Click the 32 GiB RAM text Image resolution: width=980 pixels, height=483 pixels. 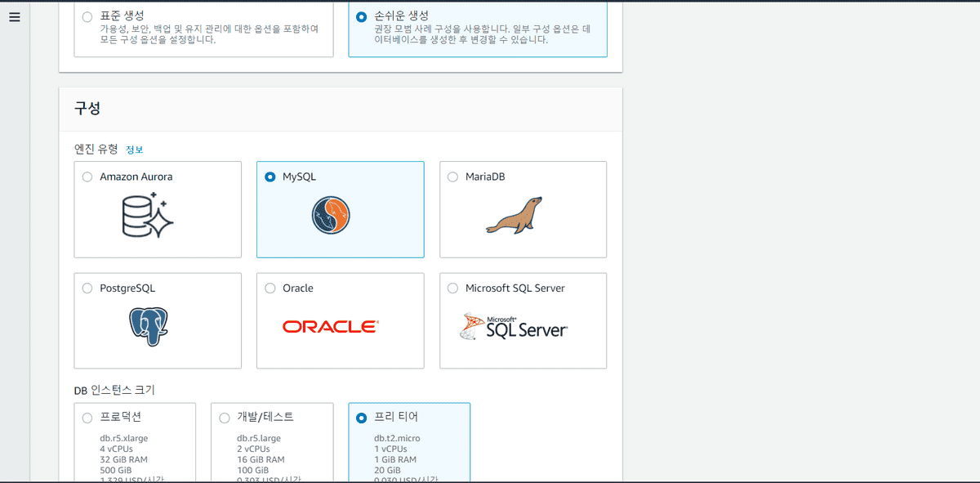coord(122,459)
